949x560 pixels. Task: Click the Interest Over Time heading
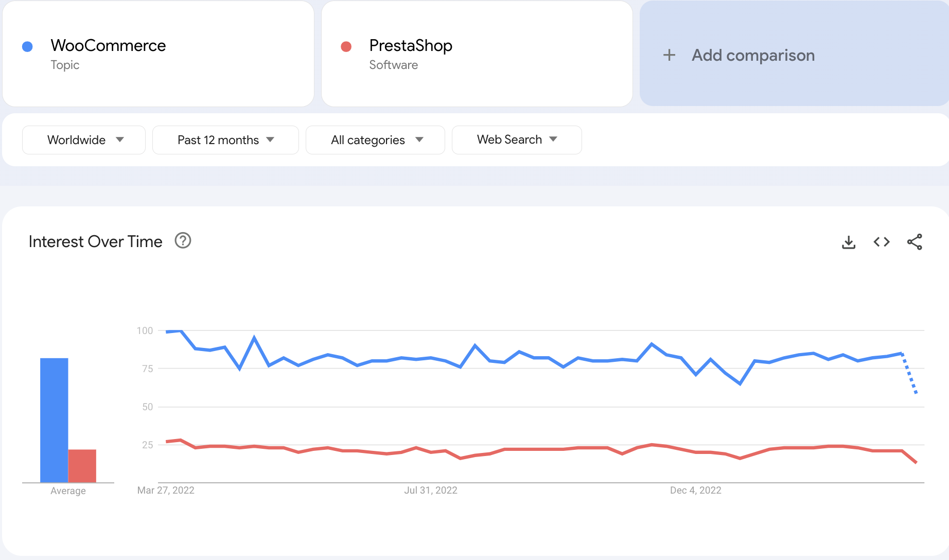(95, 241)
